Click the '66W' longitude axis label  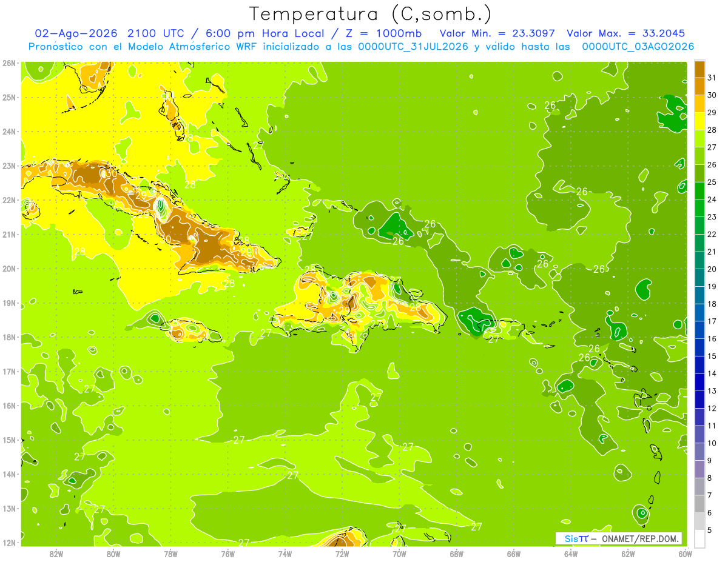(x=513, y=554)
